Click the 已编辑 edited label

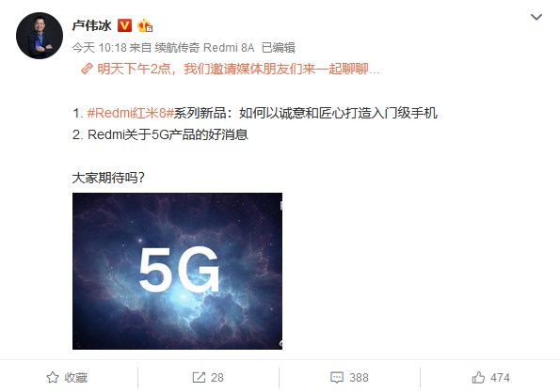coord(279,47)
